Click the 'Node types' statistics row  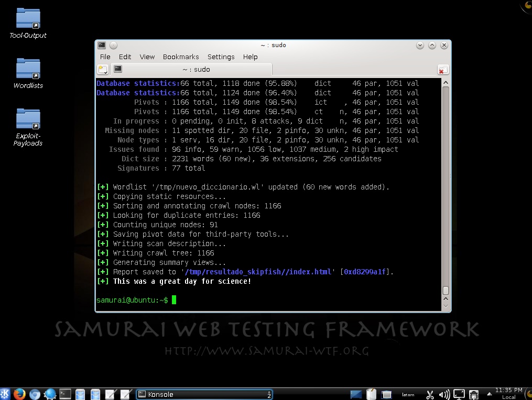click(x=268, y=140)
